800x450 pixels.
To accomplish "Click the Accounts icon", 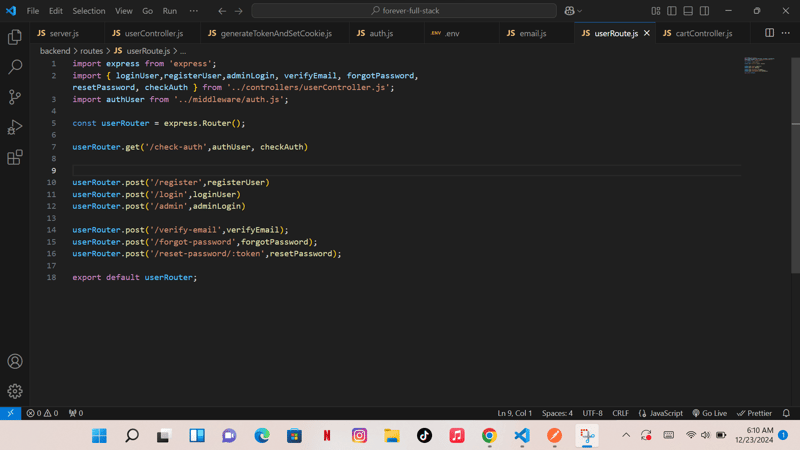I will pos(15,361).
